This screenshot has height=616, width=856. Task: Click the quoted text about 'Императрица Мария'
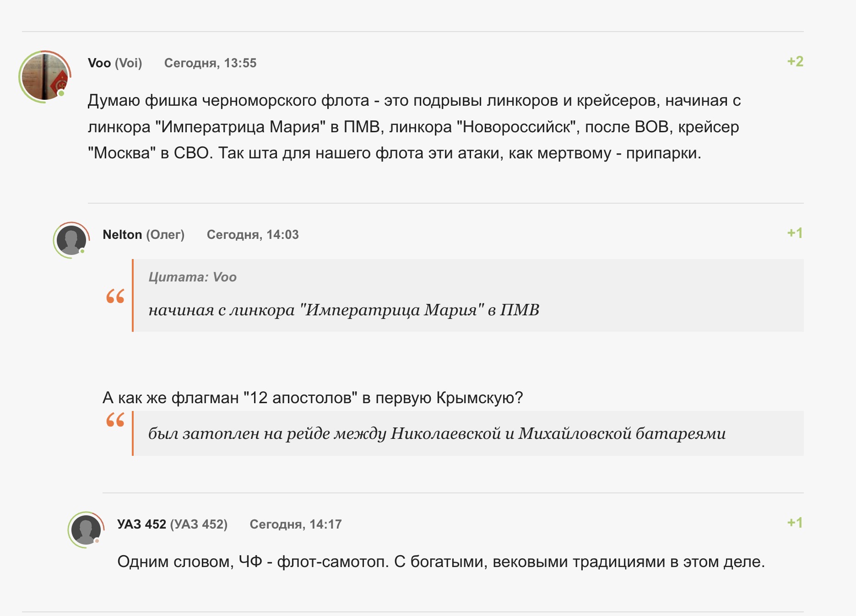[344, 310]
